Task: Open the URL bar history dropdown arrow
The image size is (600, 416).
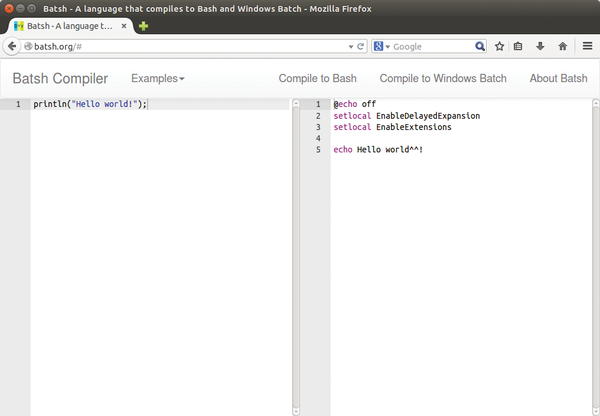Action: click(349, 46)
